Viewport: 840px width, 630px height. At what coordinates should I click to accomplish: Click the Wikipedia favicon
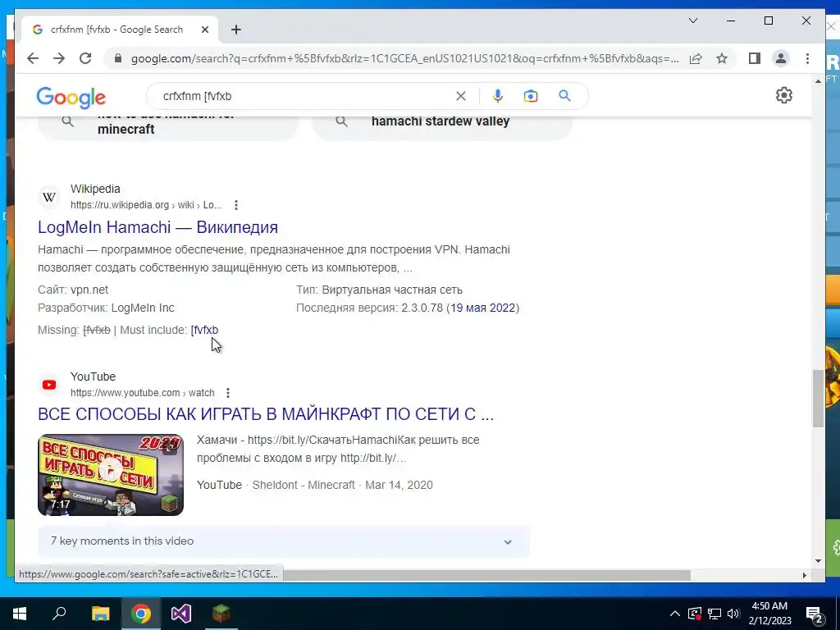click(49, 197)
